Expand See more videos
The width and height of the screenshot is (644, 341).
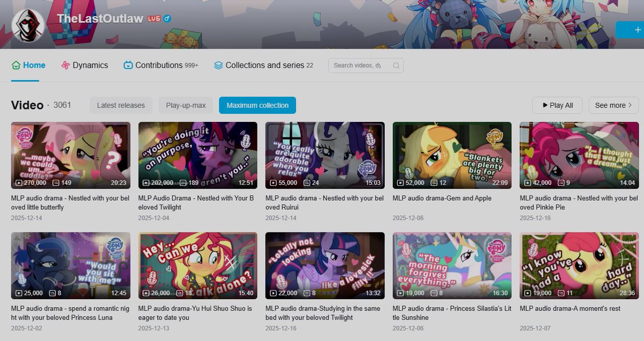point(613,105)
